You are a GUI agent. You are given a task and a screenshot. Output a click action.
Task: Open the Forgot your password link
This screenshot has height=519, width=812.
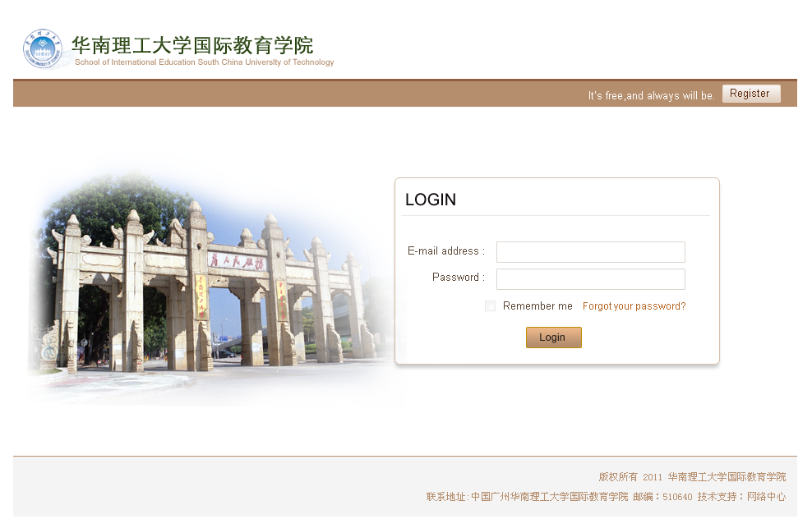pyautogui.click(x=634, y=306)
